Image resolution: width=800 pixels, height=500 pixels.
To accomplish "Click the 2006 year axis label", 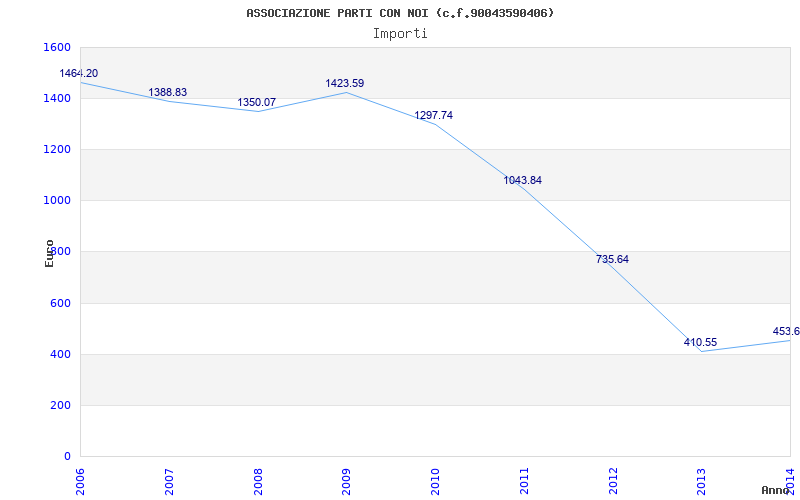I will click(81, 480).
